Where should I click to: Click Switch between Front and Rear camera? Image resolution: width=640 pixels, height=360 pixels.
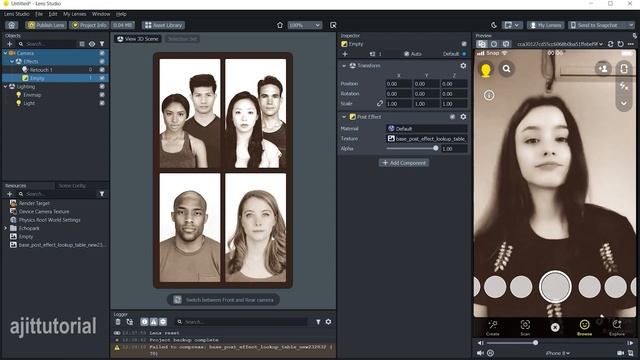click(x=223, y=300)
